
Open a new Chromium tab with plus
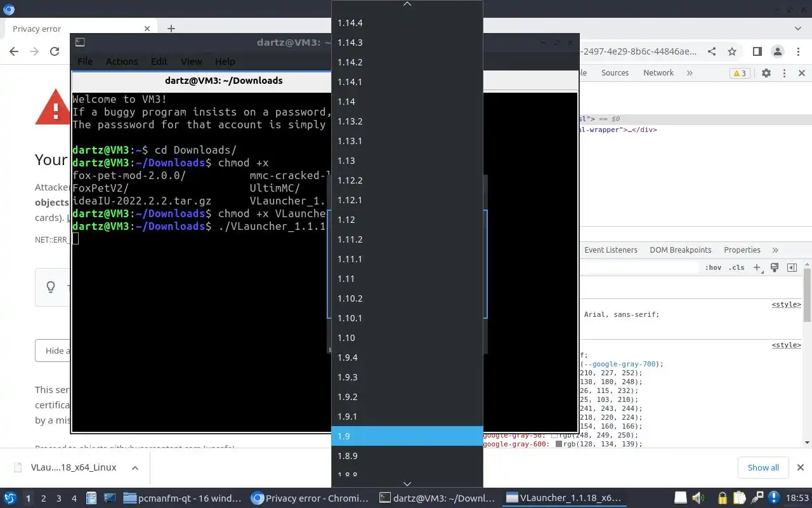click(171, 29)
